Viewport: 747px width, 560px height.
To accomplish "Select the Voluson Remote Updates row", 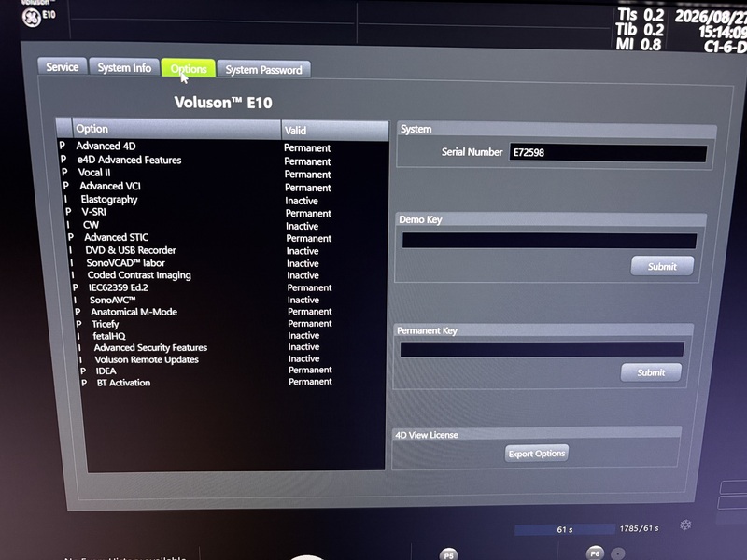I will coord(231,359).
